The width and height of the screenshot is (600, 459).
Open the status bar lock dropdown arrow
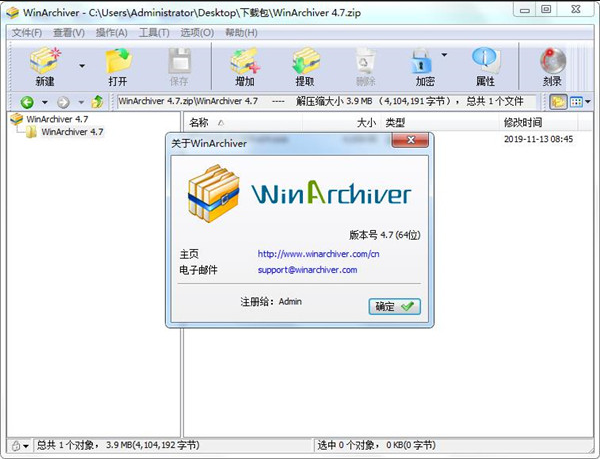tap(26, 446)
